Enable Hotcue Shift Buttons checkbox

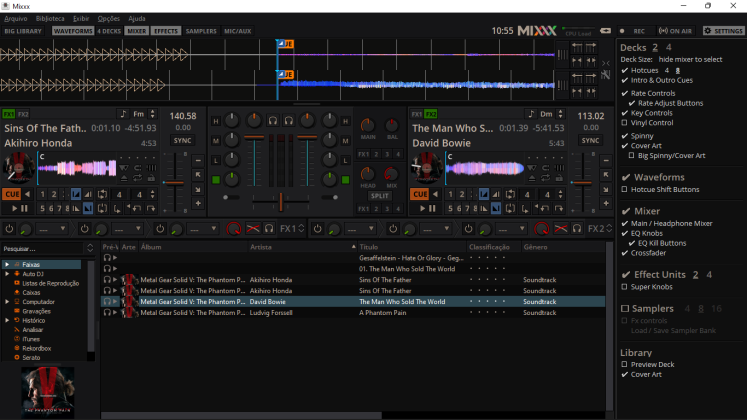625,190
